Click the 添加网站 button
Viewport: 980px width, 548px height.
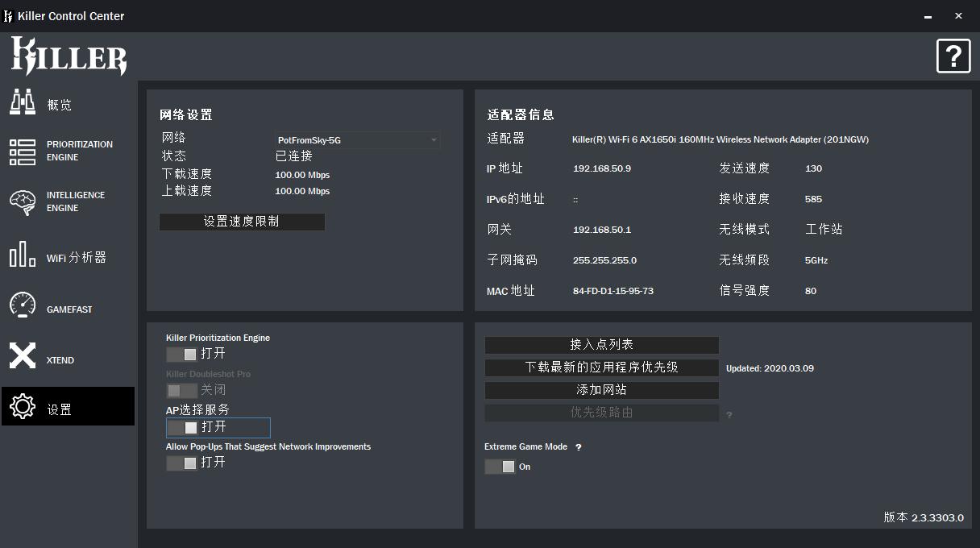click(x=601, y=390)
